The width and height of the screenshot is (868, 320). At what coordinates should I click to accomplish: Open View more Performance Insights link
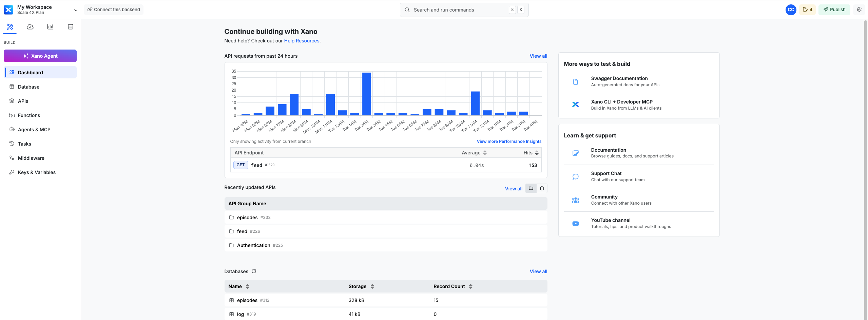(509, 142)
